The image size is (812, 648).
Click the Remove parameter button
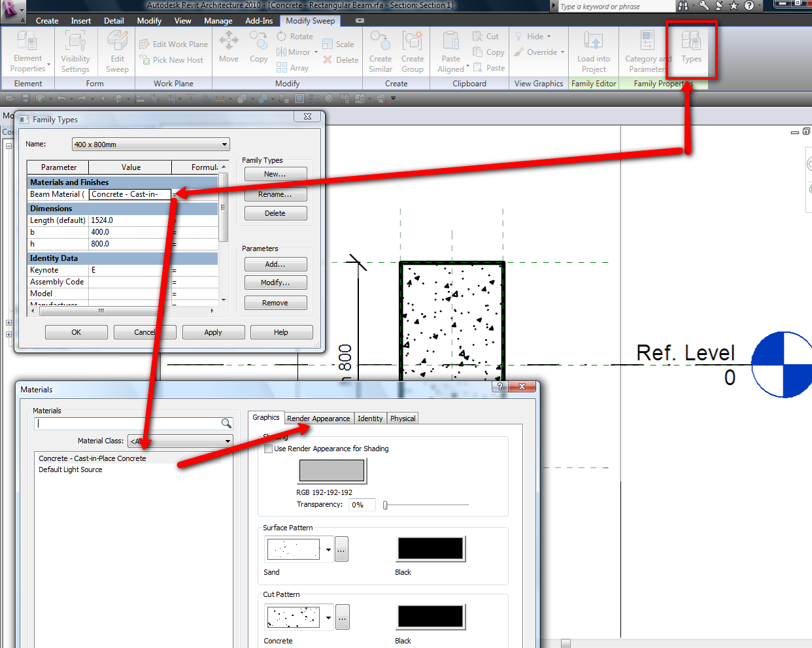tap(275, 303)
